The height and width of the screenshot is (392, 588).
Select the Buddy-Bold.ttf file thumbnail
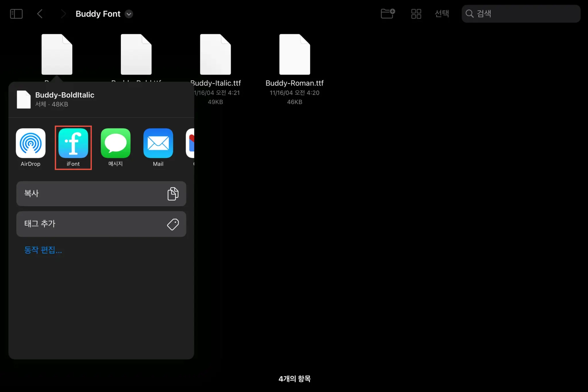[136, 55]
